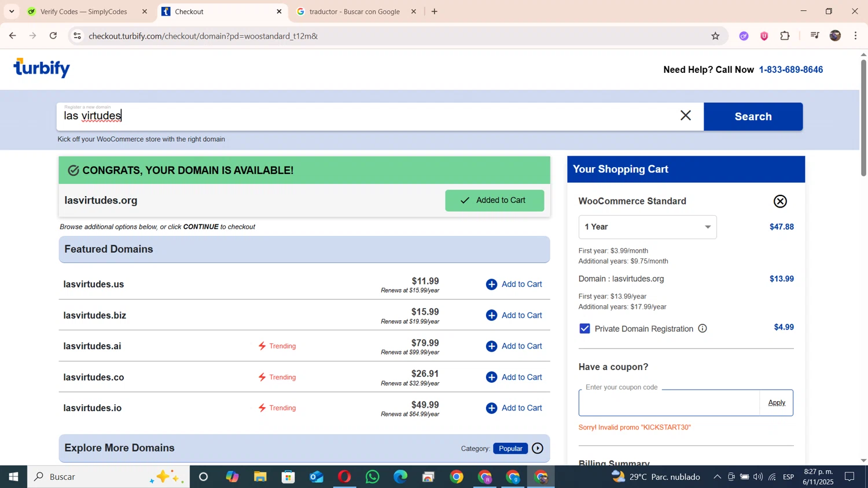Open Windows Start menu
This screenshot has height=488, width=868.
(x=13, y=477)
